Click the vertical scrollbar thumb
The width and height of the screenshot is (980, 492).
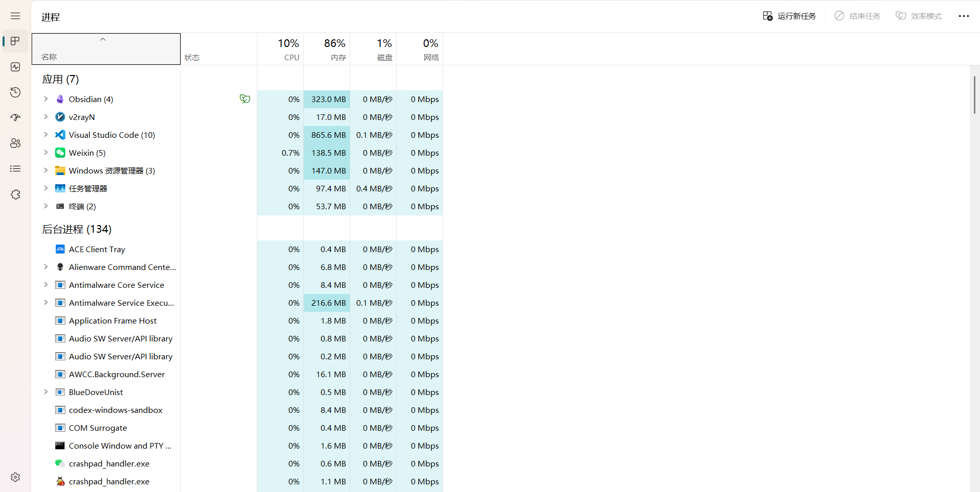[x=974, y=95]
